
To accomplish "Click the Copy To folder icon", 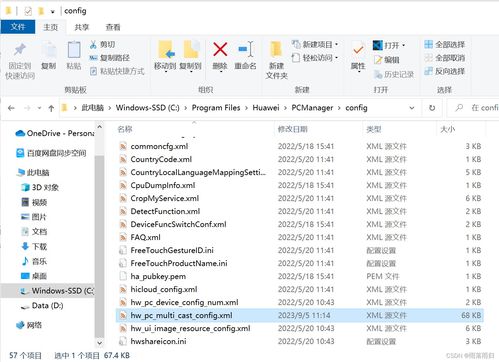I will coord(191,50).
